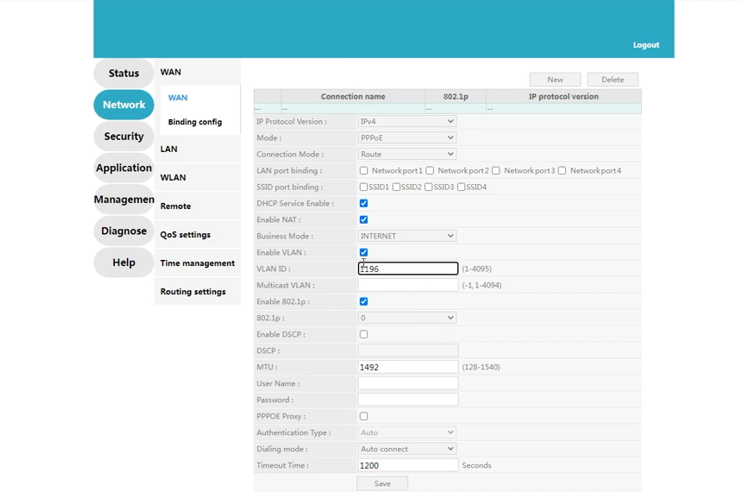
Task: Toggle the Enable VLAN checkbox
Action: pyautogui.click(x=363, y=252)
